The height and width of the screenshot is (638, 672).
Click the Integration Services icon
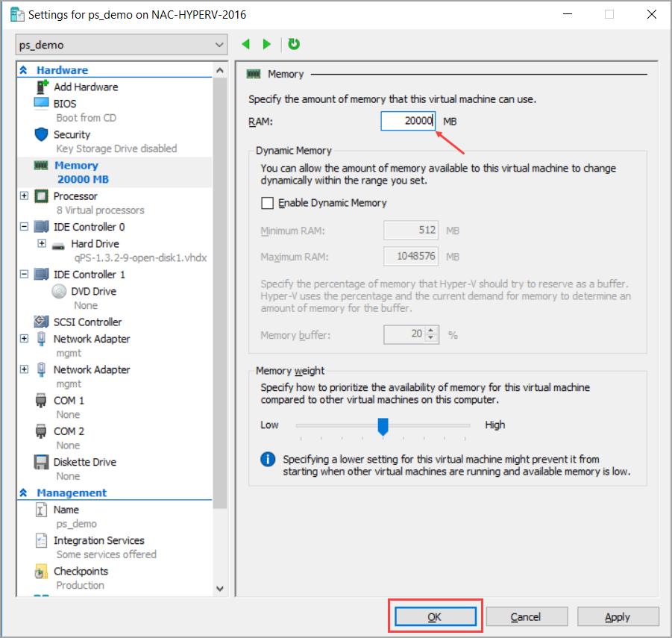(41, 540)
